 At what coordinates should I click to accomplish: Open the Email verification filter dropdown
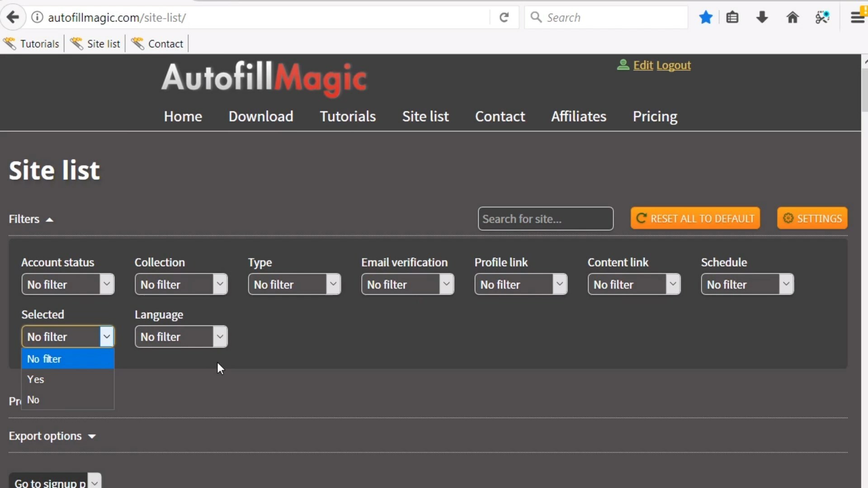(x=407, y=284)
